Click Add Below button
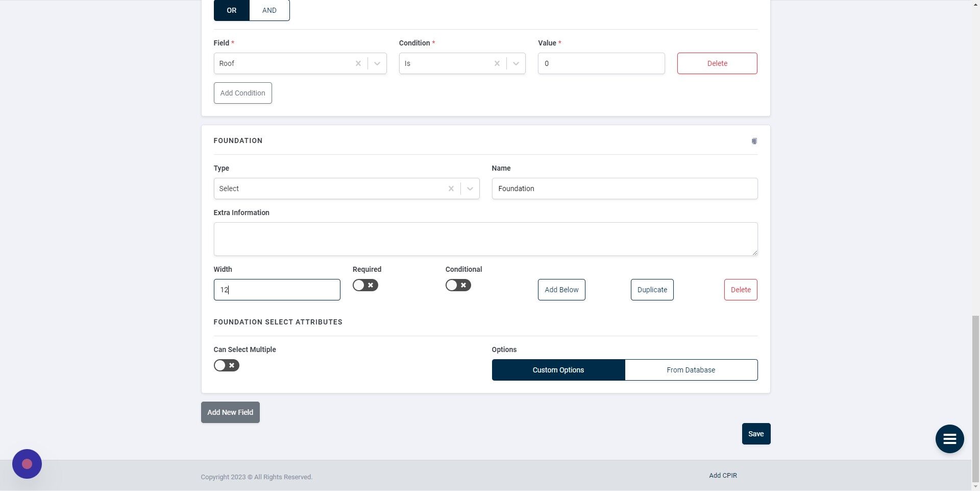The height and width of the screenshot is (491, 980). (561, 290)
